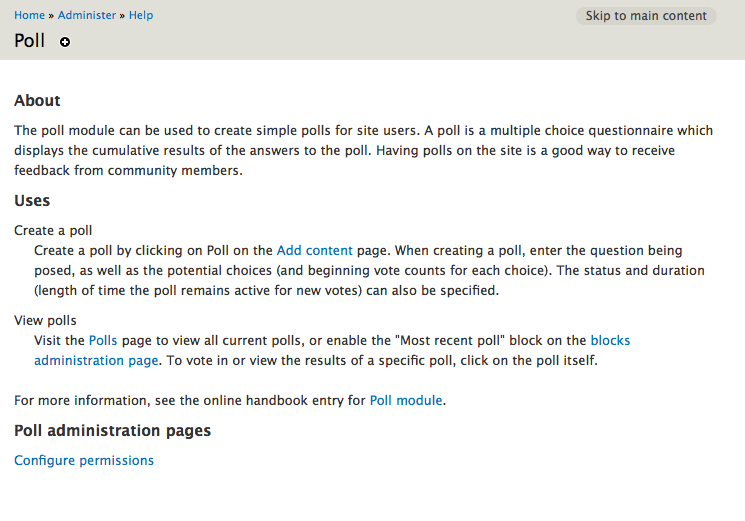Click the add-to-shortcuts plus icon beside Poll
Screen dimensions: 745x521
[x=65, y=42]
